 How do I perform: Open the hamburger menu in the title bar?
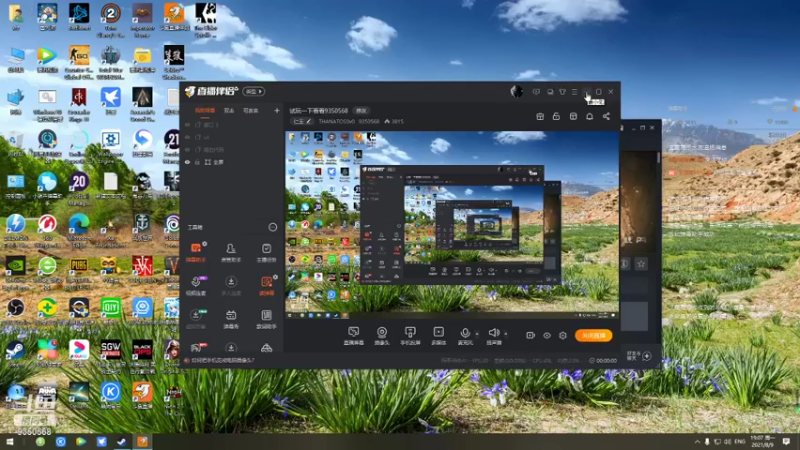pos(574,92)
